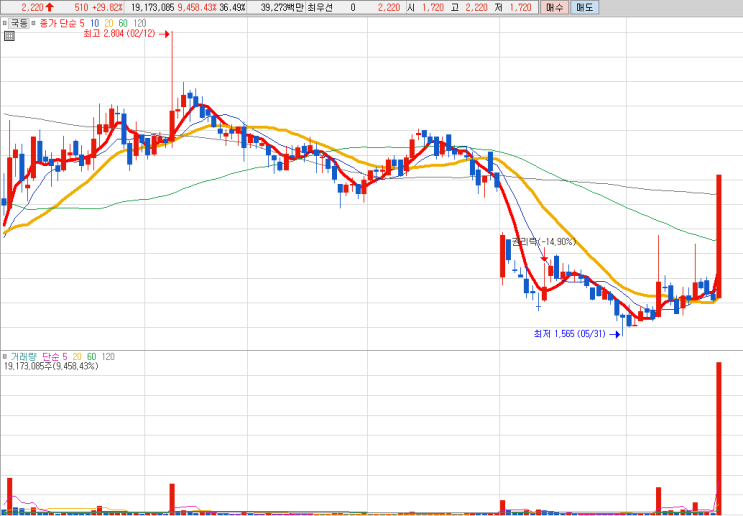Click the tallest red volume bar
Image resolution: width=743 pixels, height=516 pixels.
[719, 438]
